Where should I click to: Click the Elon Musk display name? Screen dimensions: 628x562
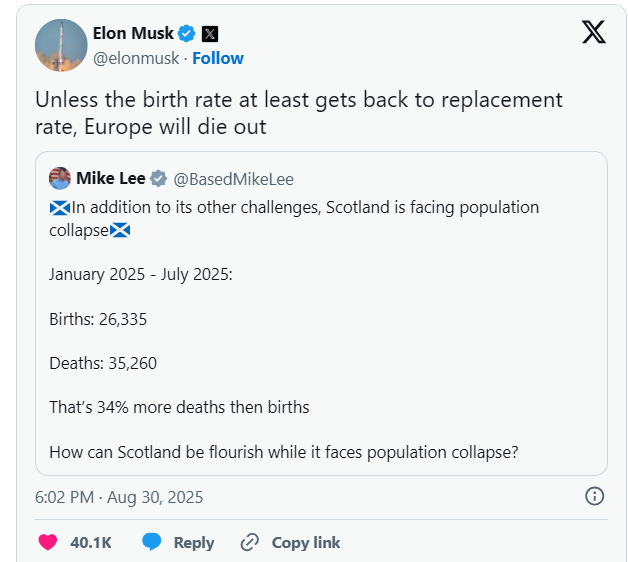tap(132, 34)
